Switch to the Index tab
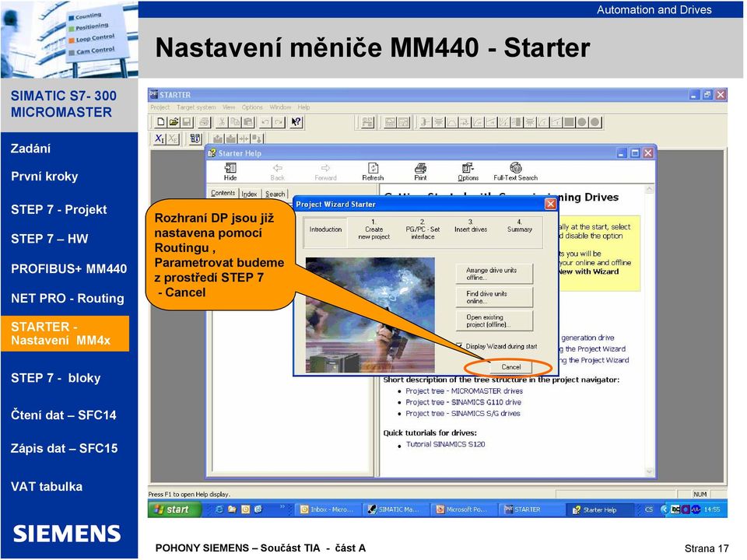The height and width of the screenshot is (560, 747). pos(249,194)
